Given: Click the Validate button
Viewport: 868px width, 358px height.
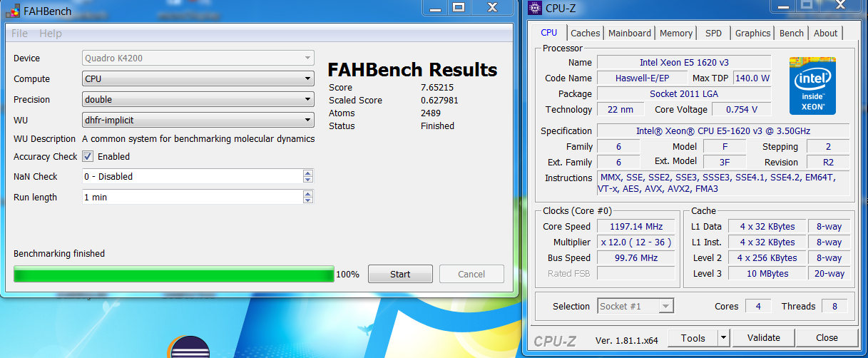Looking at the screenshot, I should (x=764, y=338).
